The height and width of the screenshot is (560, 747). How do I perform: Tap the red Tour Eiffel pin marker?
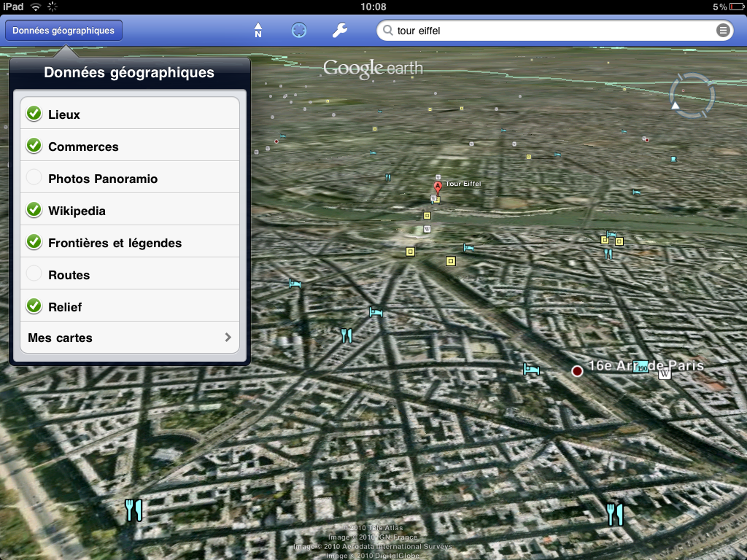tap(438, 187)
